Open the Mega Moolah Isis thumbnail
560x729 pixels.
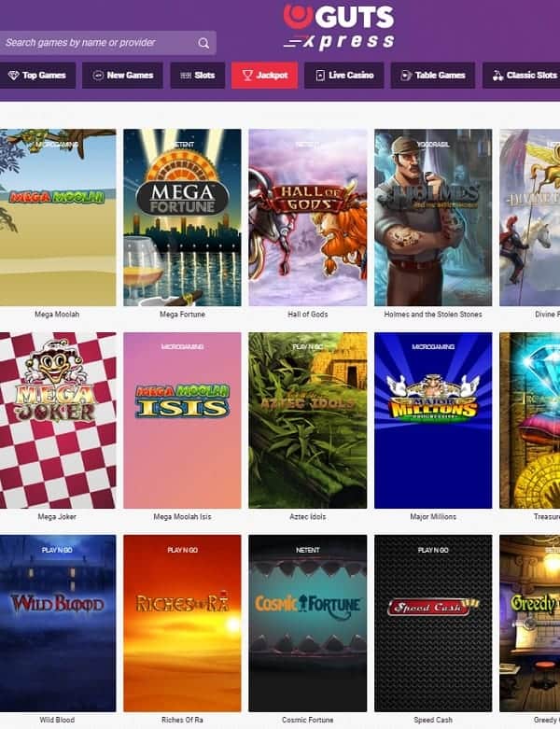[182, 420]
